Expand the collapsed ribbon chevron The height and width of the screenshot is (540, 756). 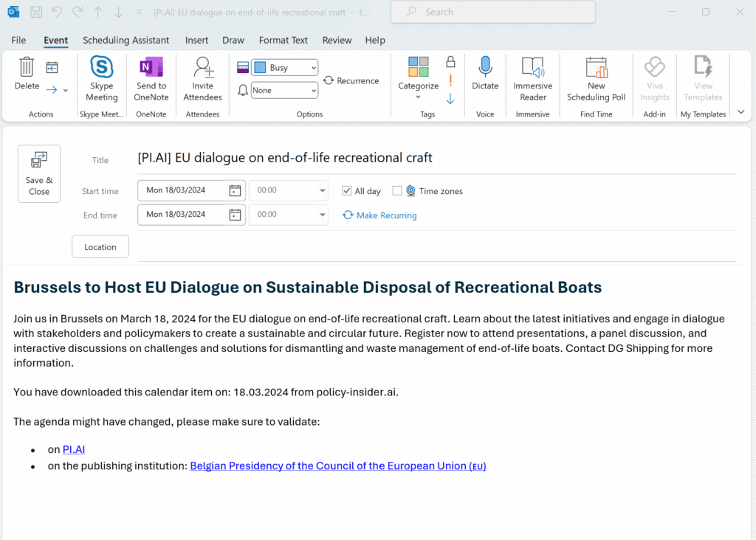(740, 111)
